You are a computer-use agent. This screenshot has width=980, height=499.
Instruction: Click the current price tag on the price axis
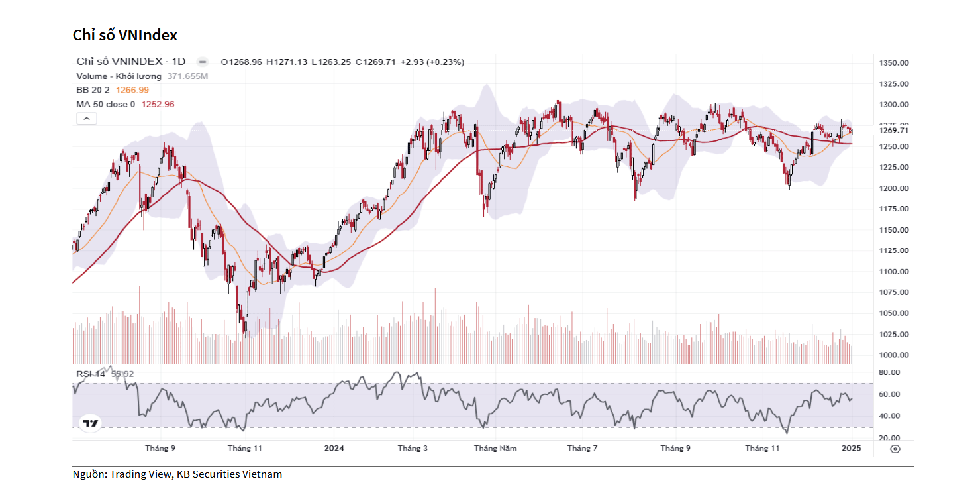click(x=894, y=130)
